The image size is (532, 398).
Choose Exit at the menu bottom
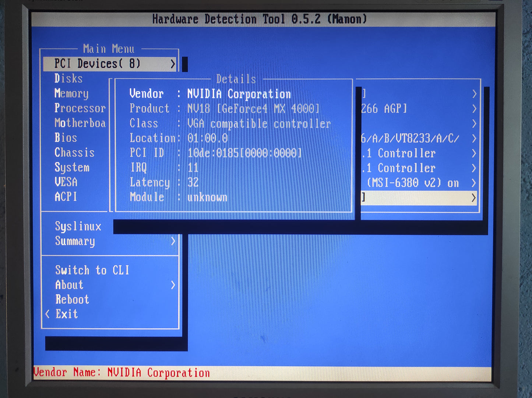[x=67, y=314]
